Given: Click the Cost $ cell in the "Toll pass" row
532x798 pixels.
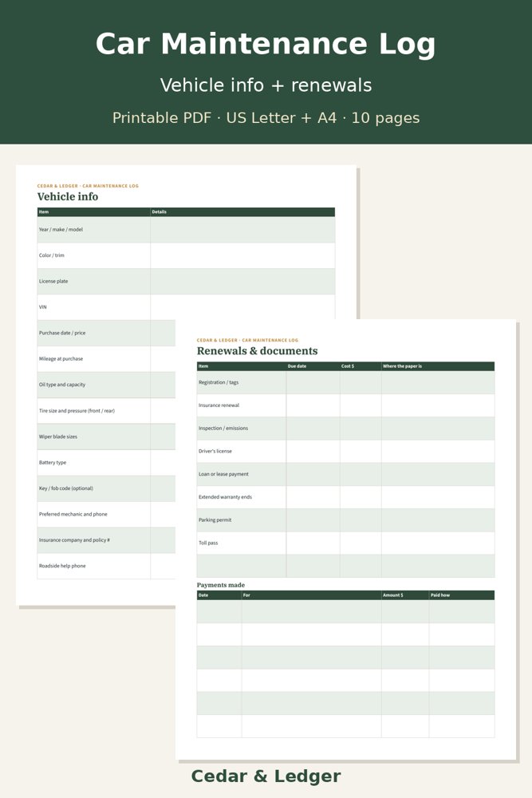Looking at the screenshot, I should point(361,543).
